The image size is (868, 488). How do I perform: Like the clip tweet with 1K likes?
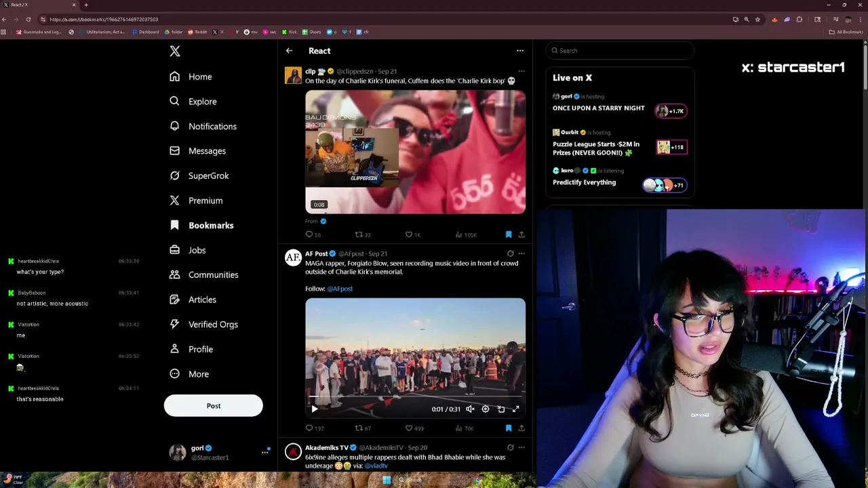point(413,235)
